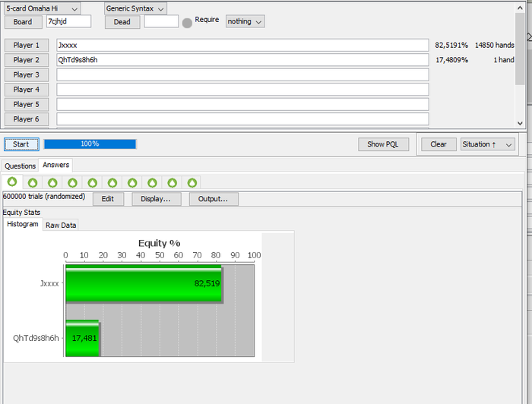Click the Start button
Viewport: 532px width, 404px height.
click(x=21, y=144)
